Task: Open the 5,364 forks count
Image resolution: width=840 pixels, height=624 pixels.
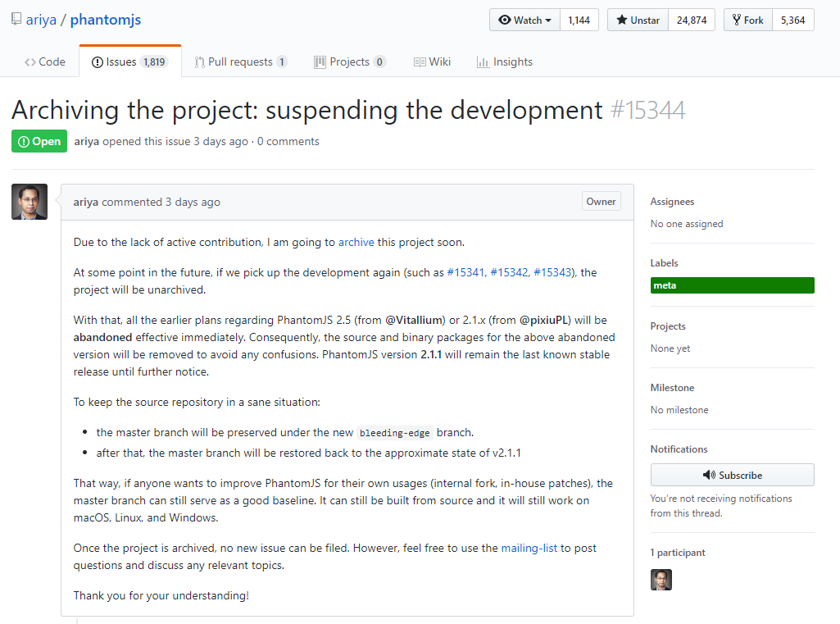Action: pyautogui.click(x=792, y=20)
